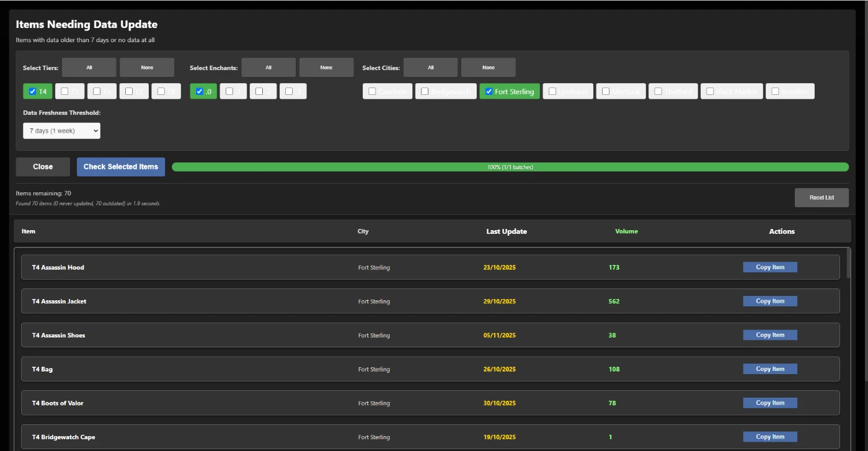Uncheck the T4 tier checkbox
The height and width of the screenshot is (451, 868).
33,92
